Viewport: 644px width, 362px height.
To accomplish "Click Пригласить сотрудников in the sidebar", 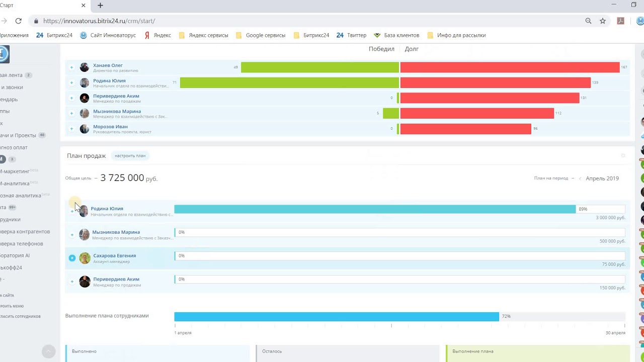I will click(20, 317).
